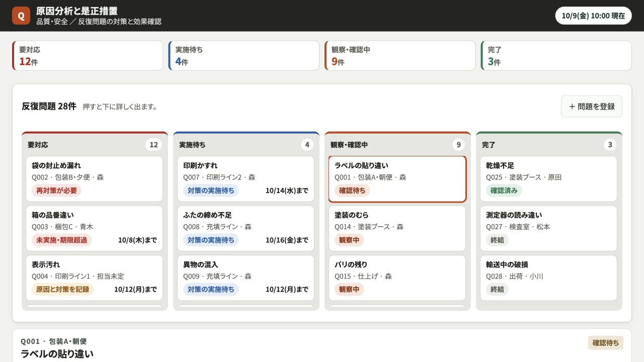Click the 原因と対策を記録 status tag
This screenshot has width=644, height=362.
pos(63,290)
